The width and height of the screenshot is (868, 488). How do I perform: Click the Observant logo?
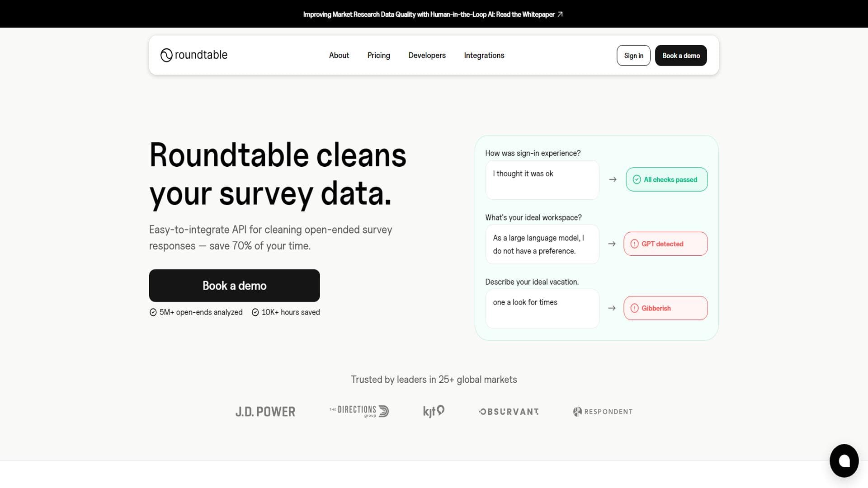tap(509, 412)
